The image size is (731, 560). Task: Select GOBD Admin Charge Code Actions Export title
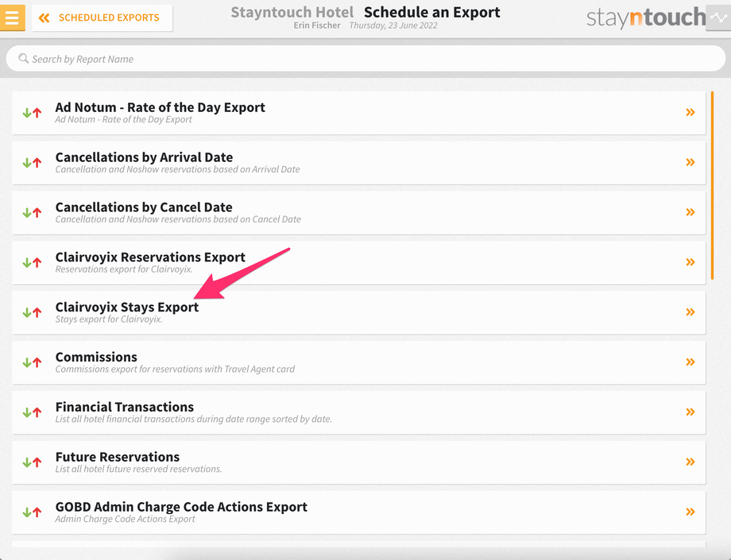[x=181, y=507]
